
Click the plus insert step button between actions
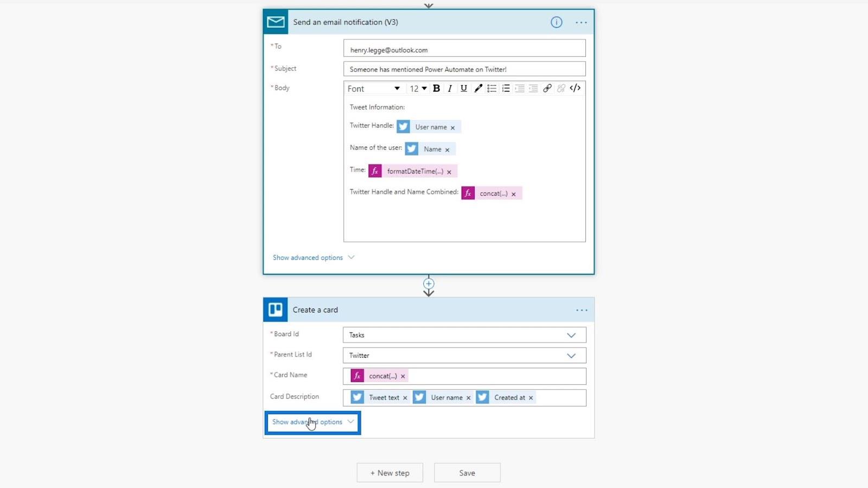point(429,284)
